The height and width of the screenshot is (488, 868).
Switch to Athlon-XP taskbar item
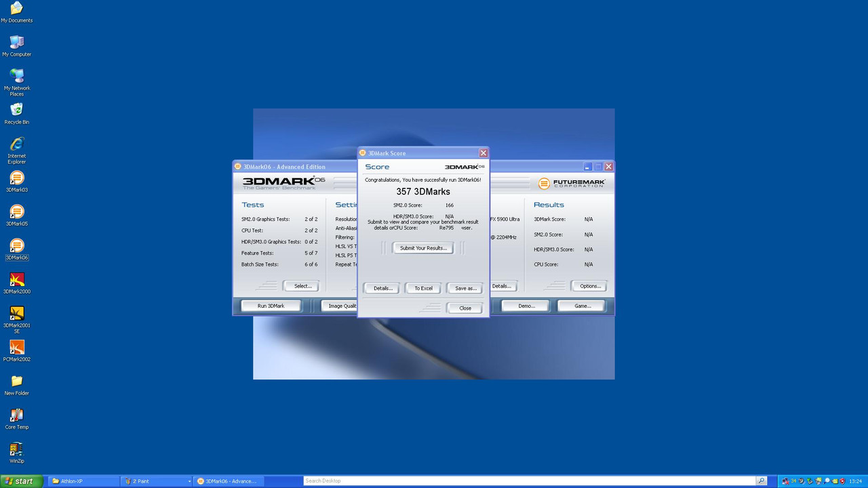click(x=84, y=481)
